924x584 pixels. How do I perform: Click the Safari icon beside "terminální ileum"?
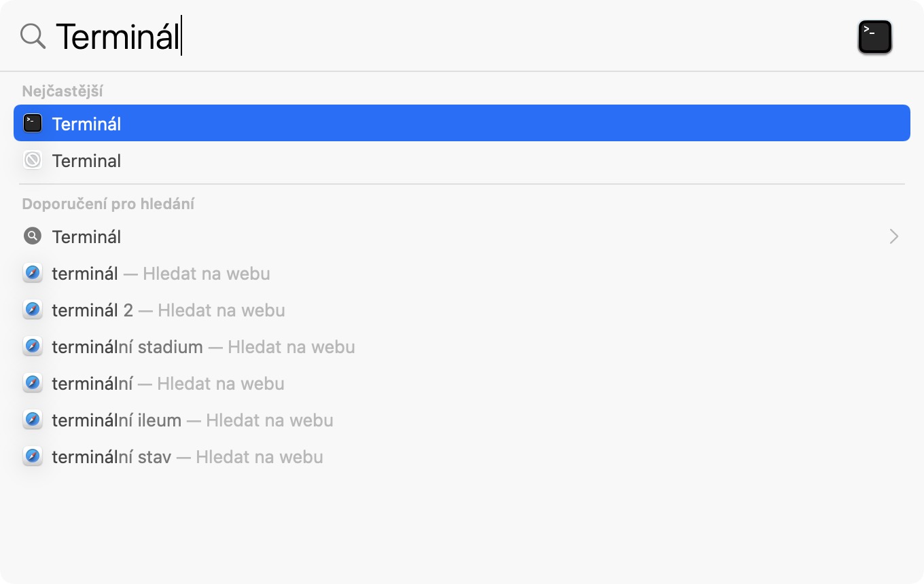tap(33, 420)
